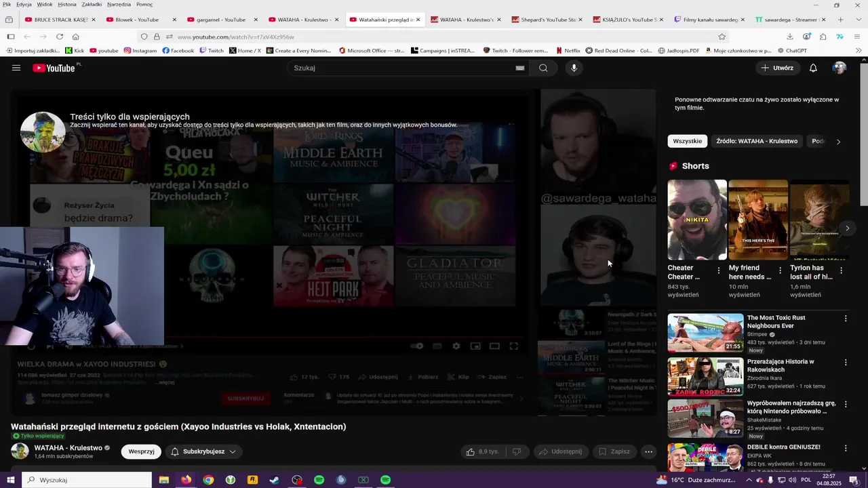Screen dimensions: 868x488
Task: Show more bookmarks toolbar overflow
Action: [859, 50]
